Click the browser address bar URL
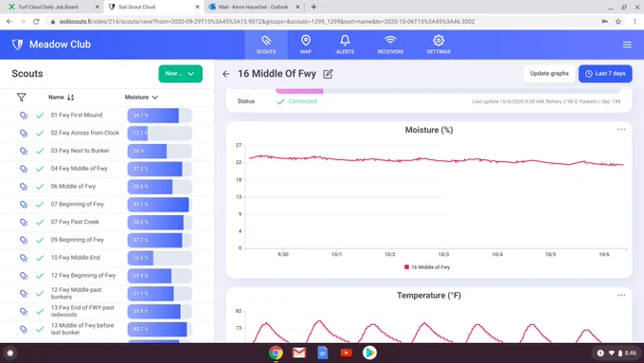The image size is (644, 363). (x=267, y=22)
